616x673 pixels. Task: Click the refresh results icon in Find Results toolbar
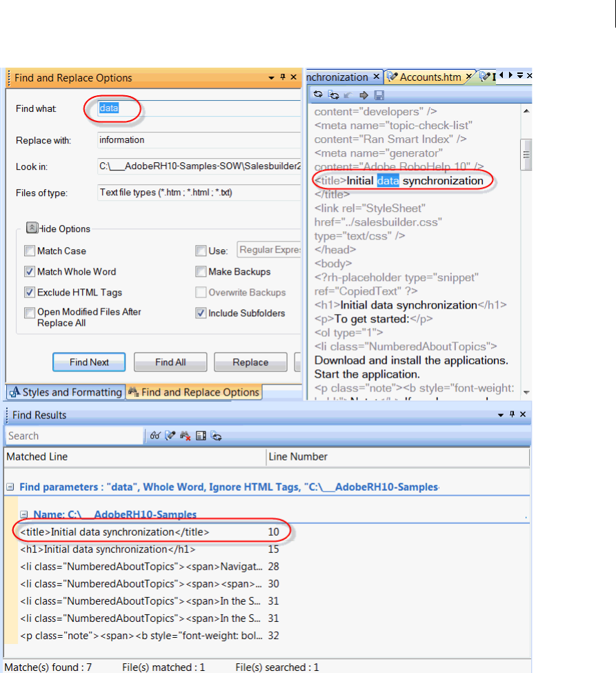coord(216,436)
